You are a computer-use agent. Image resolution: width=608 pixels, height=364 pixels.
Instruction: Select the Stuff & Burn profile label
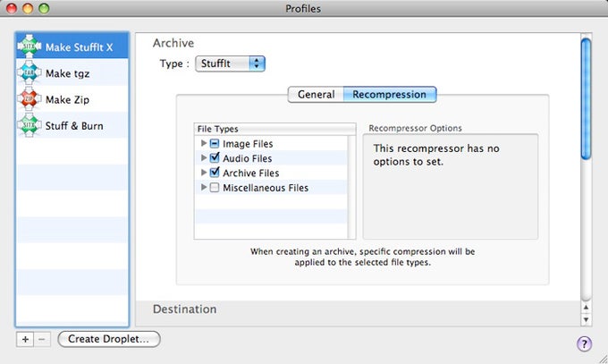click(x=74, y=126)
